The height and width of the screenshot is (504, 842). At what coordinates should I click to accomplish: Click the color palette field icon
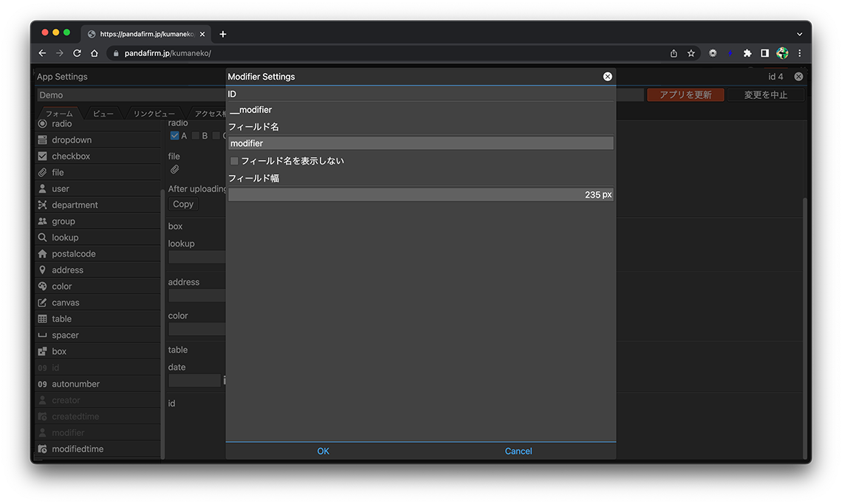[x=43, y=286]
